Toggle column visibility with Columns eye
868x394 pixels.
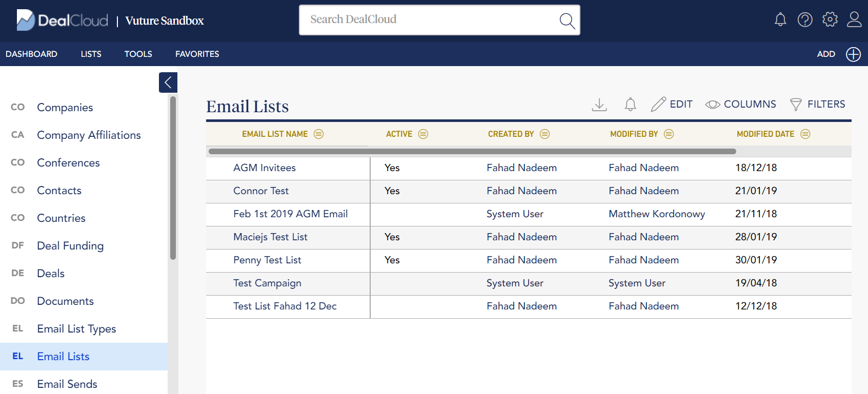[740, 105]
